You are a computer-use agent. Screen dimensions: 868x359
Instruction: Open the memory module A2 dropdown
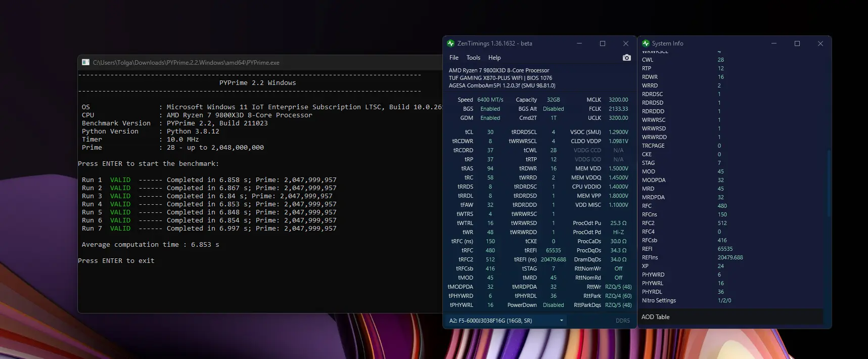[x=506, y=321]
